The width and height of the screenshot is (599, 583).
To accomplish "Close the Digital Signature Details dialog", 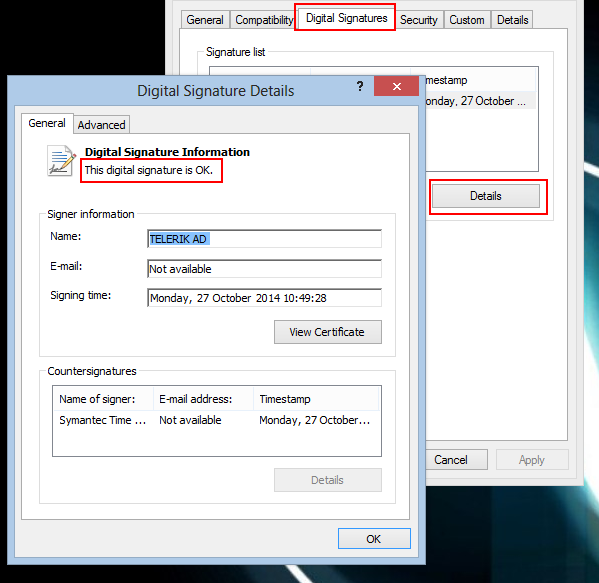I will tap(397, 86).
